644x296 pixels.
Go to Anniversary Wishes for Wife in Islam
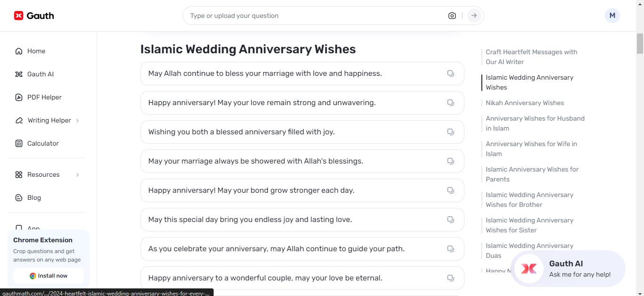[x=531, y=148]
